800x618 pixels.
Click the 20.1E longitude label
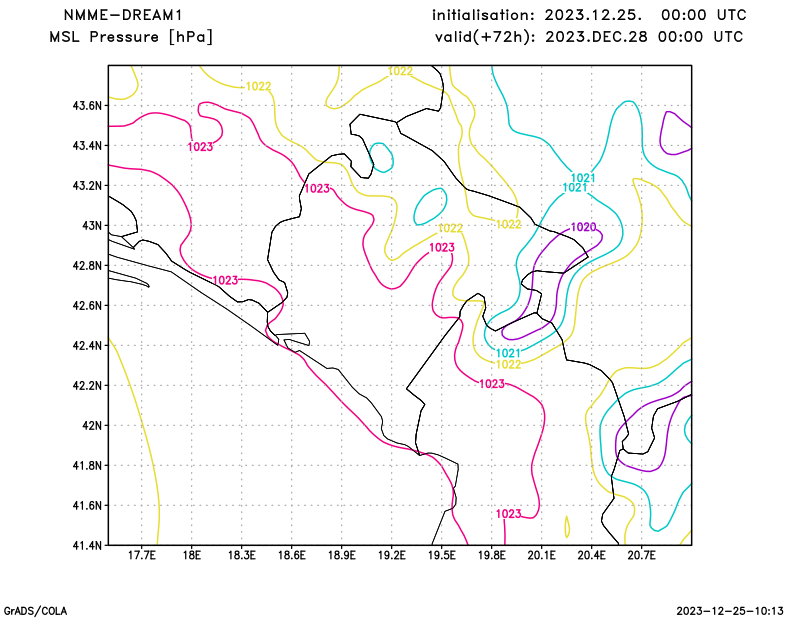pos(541,556)
